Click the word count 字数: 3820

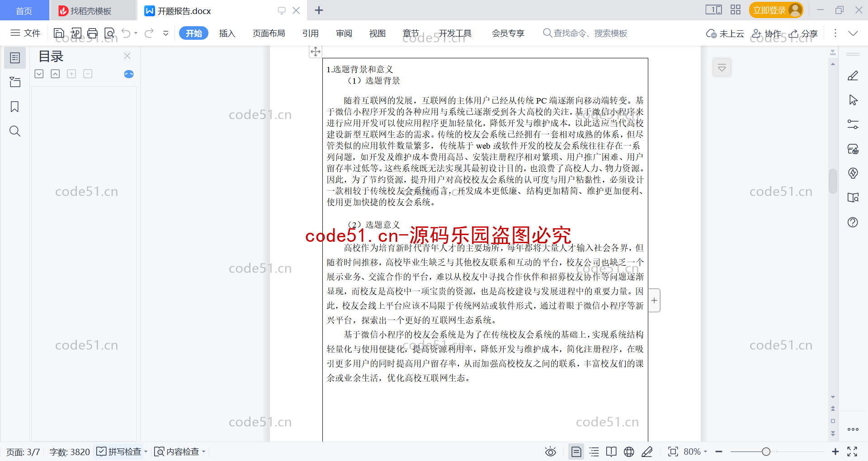[x=70, y=452]
